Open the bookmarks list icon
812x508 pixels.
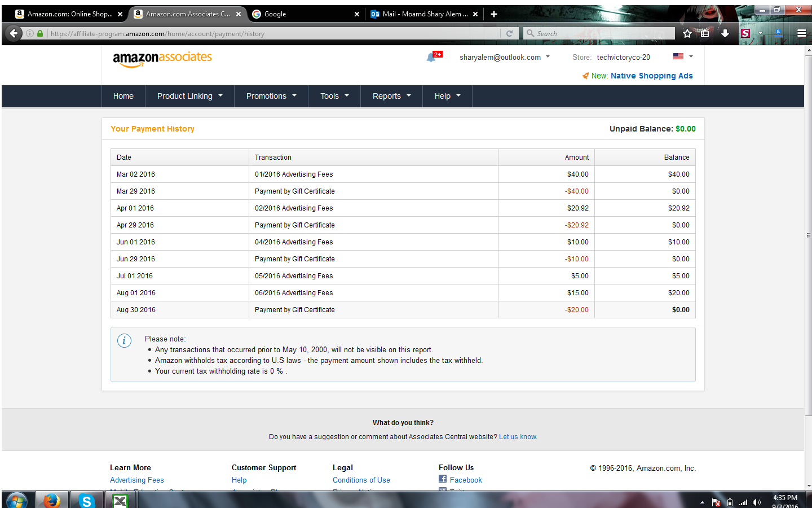705,33
